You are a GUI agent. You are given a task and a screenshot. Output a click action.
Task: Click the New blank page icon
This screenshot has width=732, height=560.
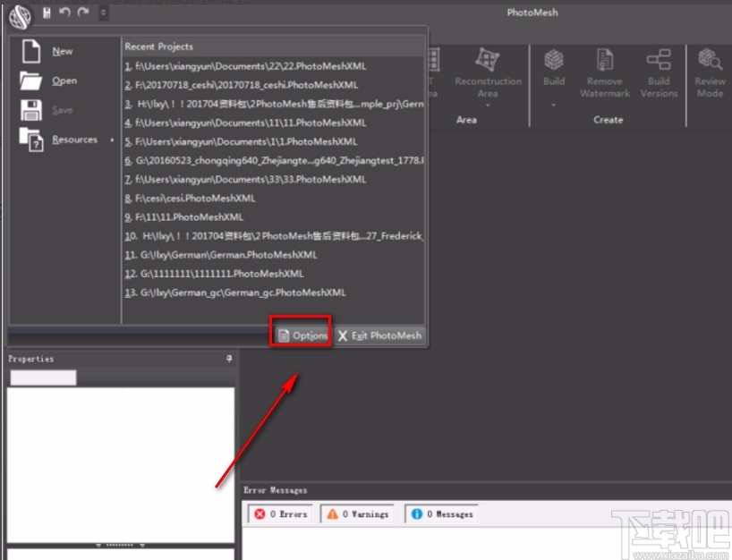pyautogui.click(x=30, y=51)
